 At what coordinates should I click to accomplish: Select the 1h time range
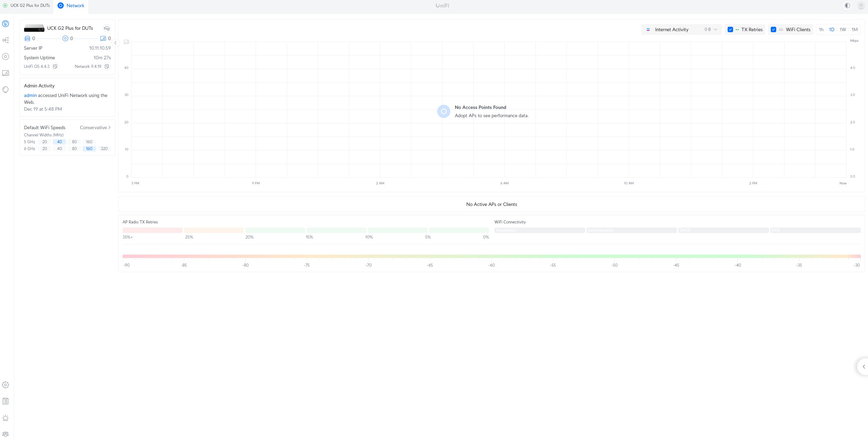[821, 29]
